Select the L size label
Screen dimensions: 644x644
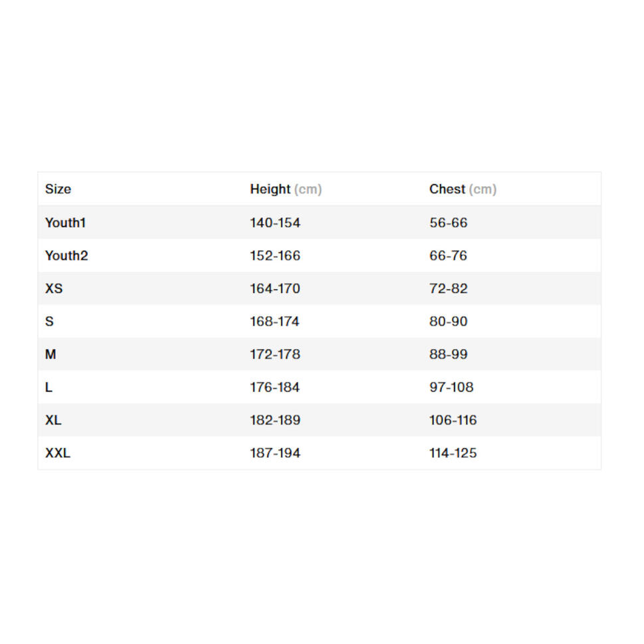[x=49, y=387]
